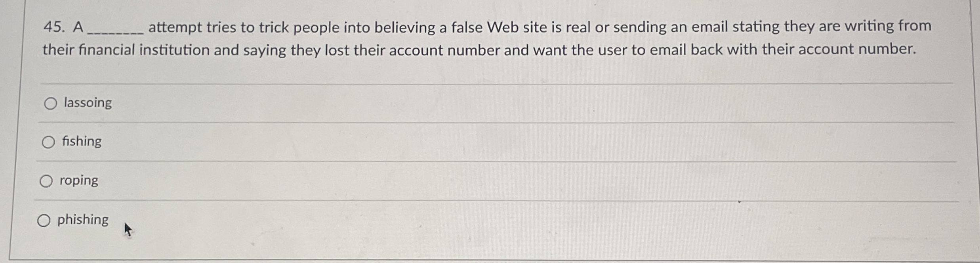Click the row containing roping
The width and height of the screenshot is (980, 263).
click(x=277, y=180)
